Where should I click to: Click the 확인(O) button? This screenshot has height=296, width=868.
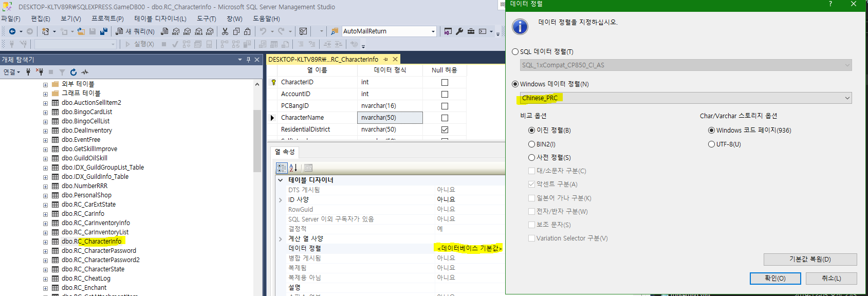click(775, 278)
